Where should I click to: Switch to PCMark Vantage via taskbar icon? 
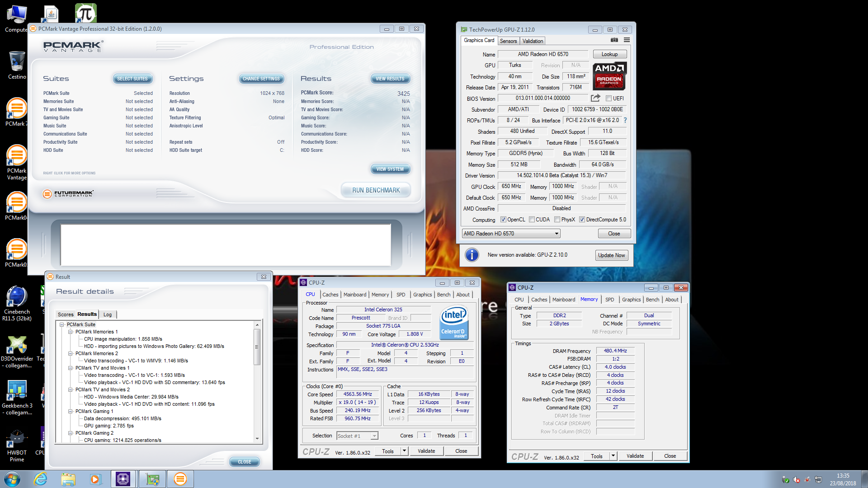[x=180, y=479]
